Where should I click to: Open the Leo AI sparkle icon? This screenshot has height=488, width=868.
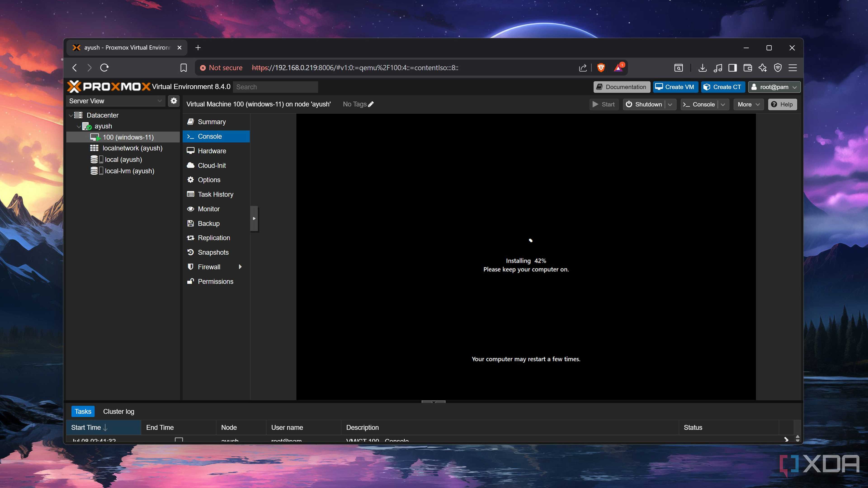(x=763, y=68)
